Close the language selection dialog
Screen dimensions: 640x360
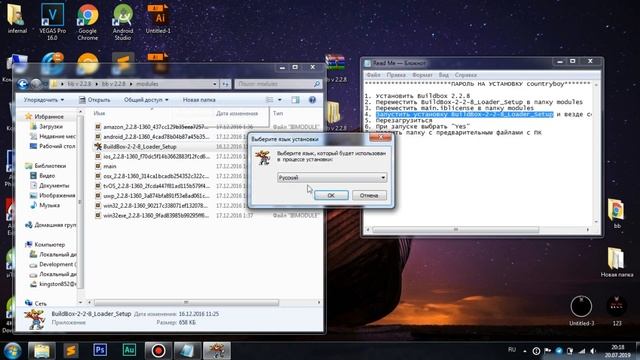point(380,138)
